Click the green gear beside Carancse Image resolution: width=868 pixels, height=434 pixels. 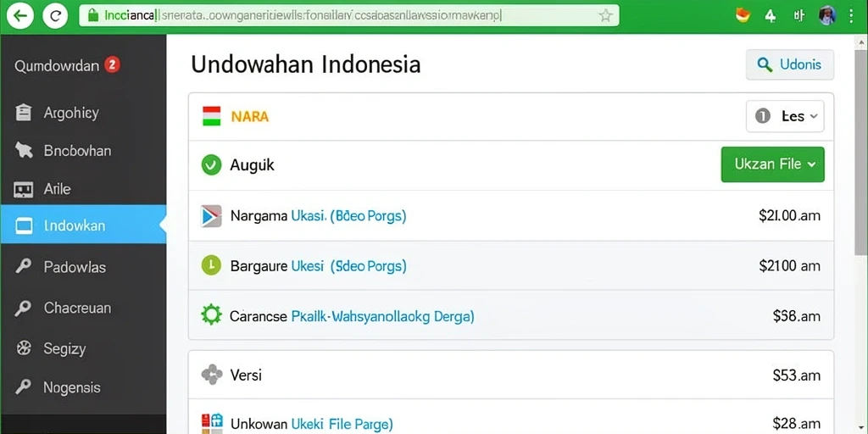pos(211,315)
